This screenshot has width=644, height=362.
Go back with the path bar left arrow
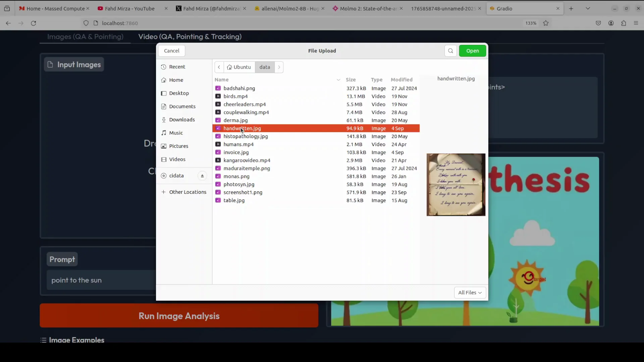[x=219, y=67]
